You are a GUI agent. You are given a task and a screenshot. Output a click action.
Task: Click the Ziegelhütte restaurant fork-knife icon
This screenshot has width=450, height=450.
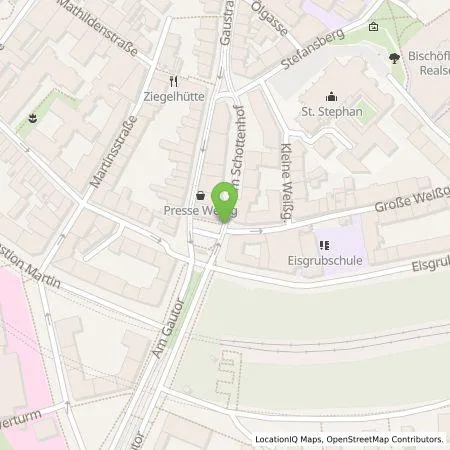174,81
